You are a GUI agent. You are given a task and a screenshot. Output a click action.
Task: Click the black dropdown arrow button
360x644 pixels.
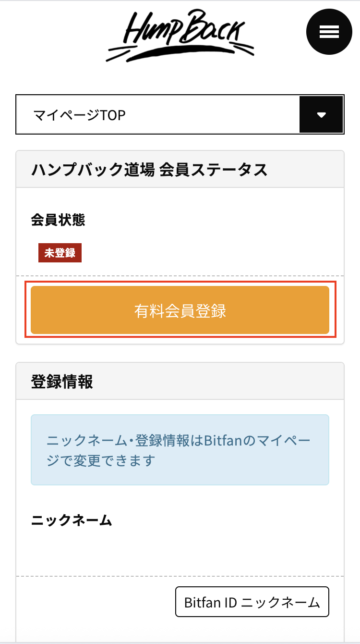(x=321, y=115)
